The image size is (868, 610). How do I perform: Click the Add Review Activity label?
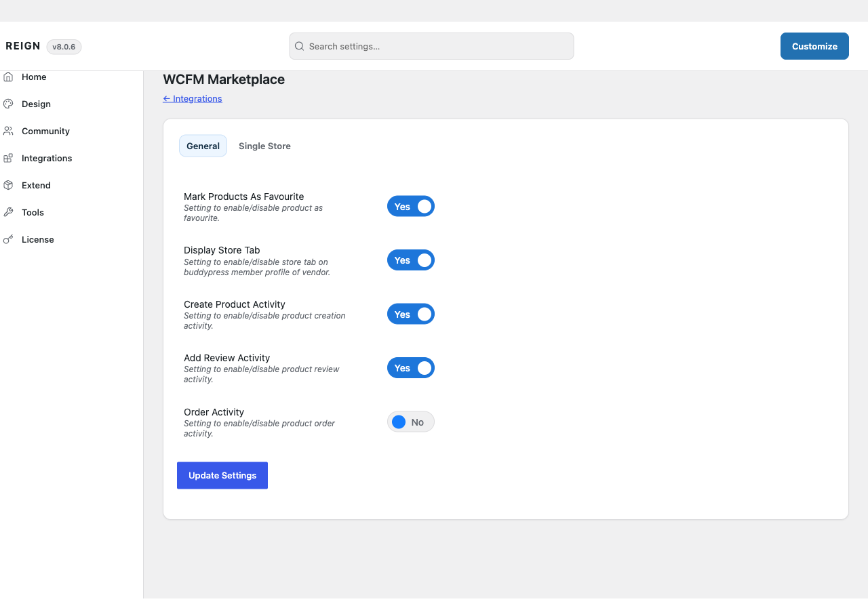pyautogui.click(x=226, y=358)
